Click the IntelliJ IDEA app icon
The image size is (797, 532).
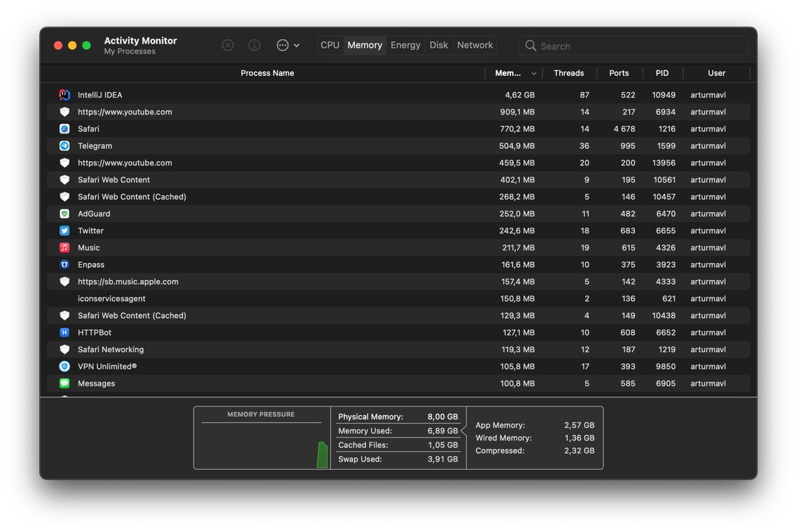(64, 95)
